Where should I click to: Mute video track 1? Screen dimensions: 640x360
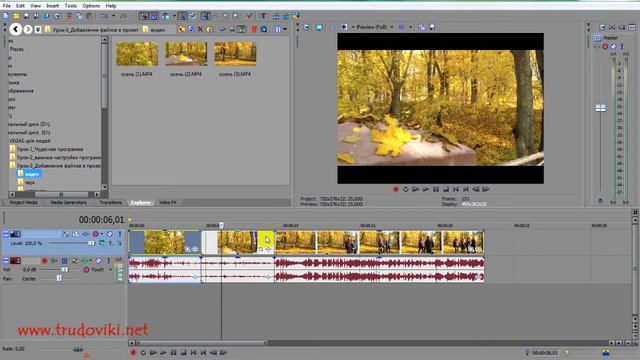coord(110,234)
